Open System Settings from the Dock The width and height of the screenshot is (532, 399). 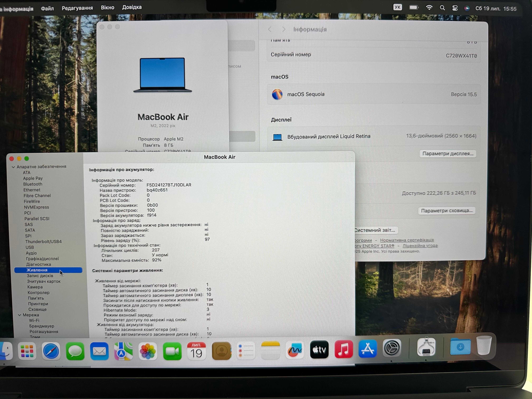[x=391, y=348]
